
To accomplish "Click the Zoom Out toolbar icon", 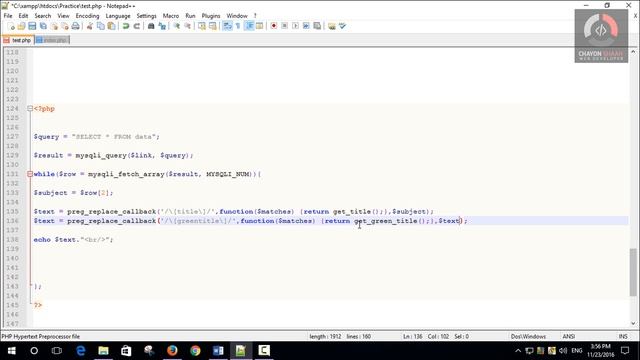I will 187,26.
